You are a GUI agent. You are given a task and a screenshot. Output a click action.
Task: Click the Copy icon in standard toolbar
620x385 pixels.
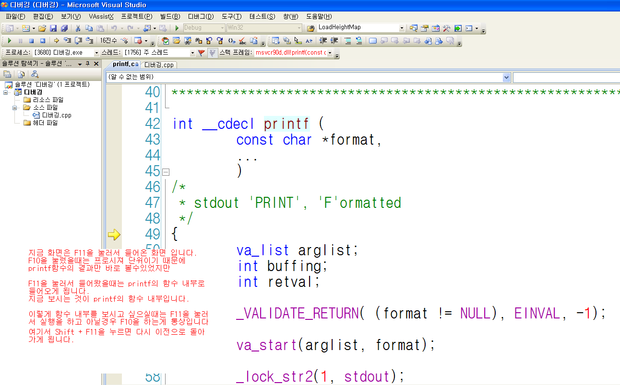pyautogui.click(x=89, y=28)
